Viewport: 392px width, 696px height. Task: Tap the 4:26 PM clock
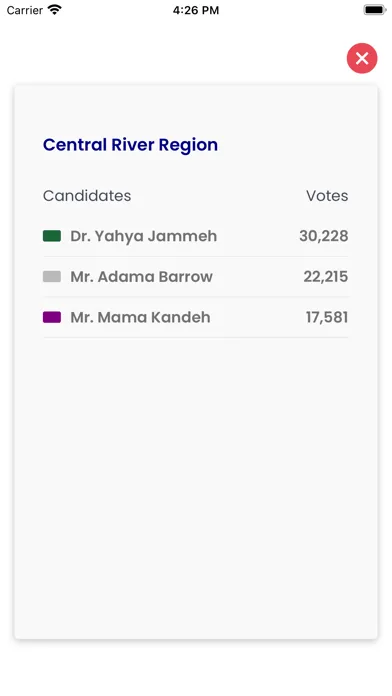coord(196,10)
